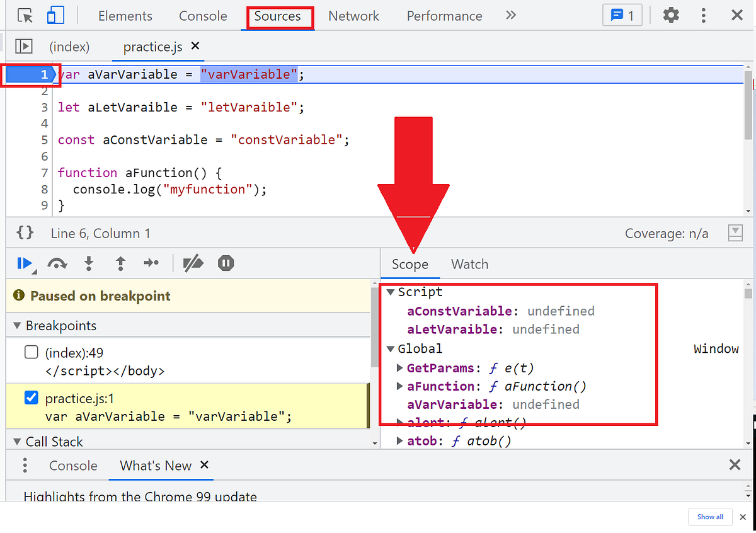Screen dimensions: 756x533
Task: Step over the next function call
Action: point(57,263)
